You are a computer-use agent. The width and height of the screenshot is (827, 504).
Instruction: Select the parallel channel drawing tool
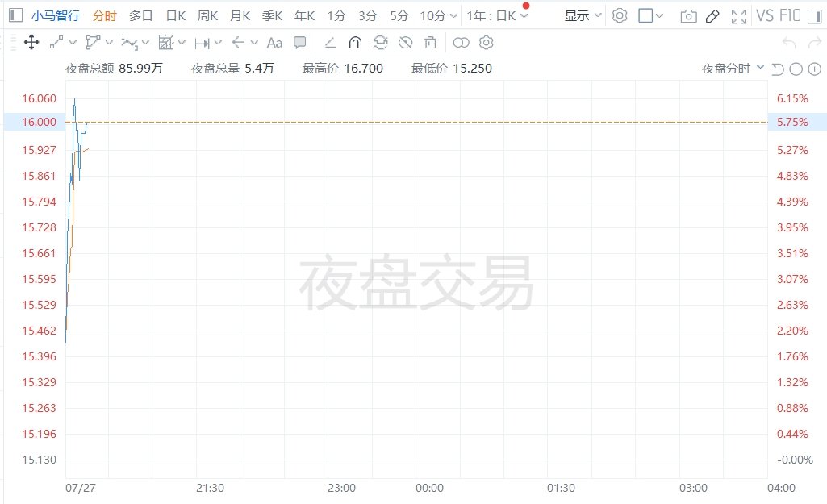pyautogui.click(x=93, y=43)
